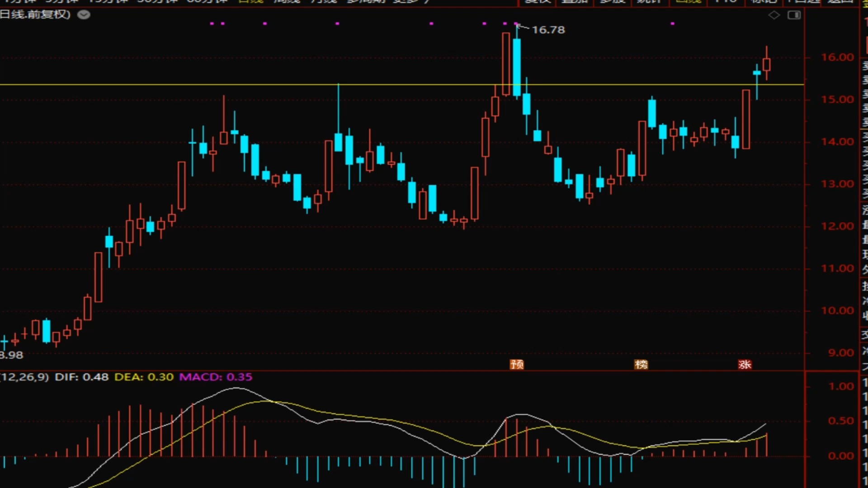Click the 1.00 MACD axis label

pyautogui.click(x=841, y=386)
